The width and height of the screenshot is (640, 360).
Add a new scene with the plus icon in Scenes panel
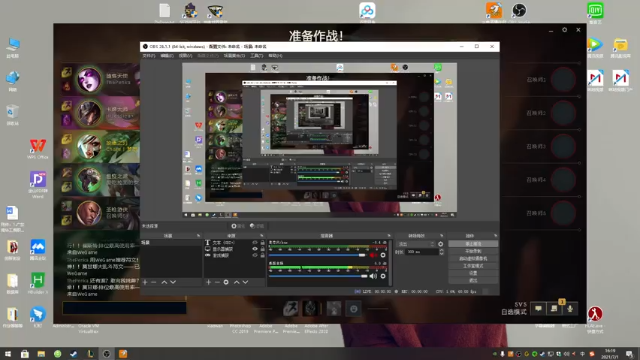pos(145,282)
